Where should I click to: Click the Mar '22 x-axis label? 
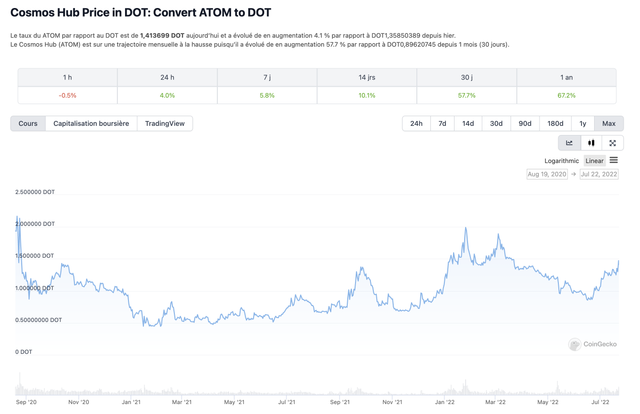(495, 402)
